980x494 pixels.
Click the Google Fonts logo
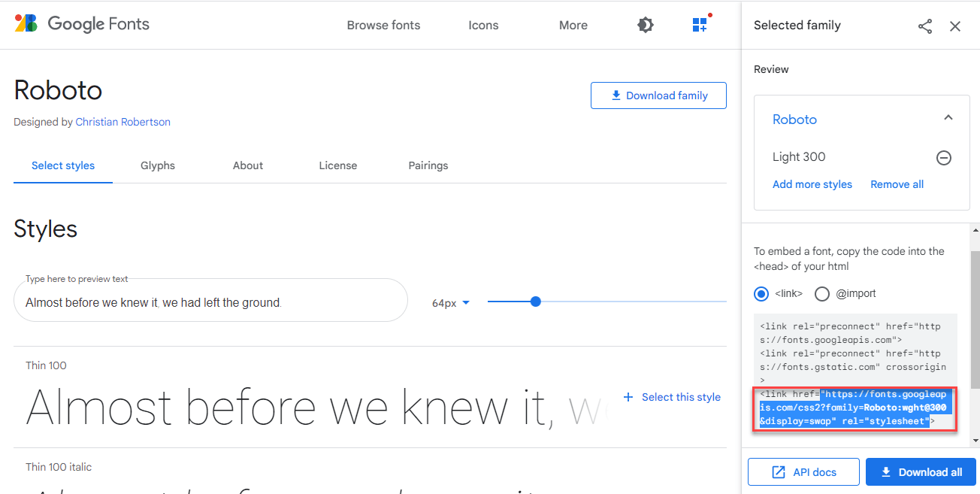coord(82,24)
